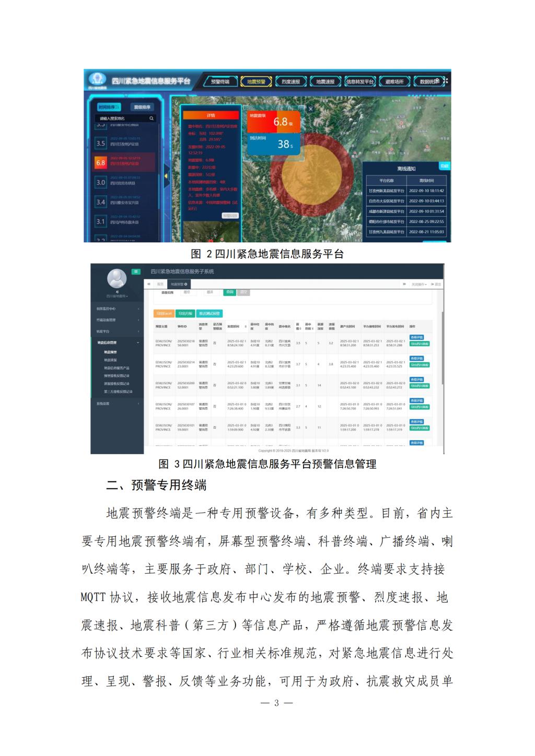Click 查看详情 for event 2025030218 58.0001
The image size is (535, 756).
[417, 337]
